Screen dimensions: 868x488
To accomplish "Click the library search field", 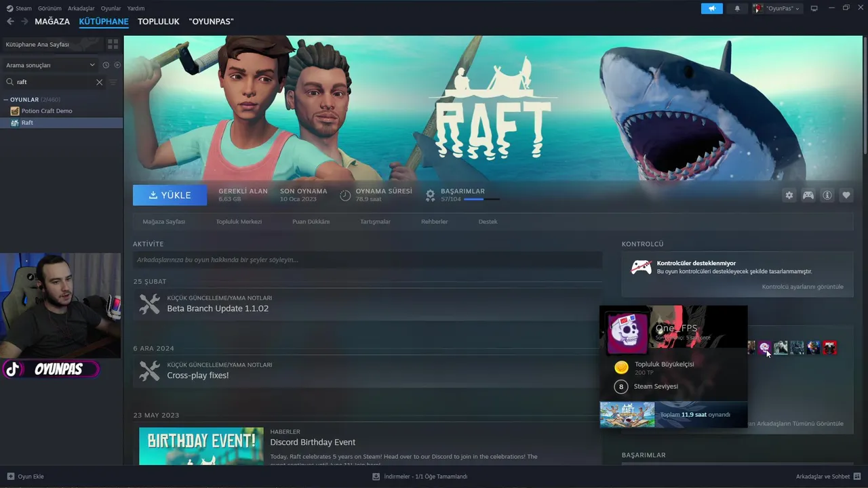I will point(56,82).
